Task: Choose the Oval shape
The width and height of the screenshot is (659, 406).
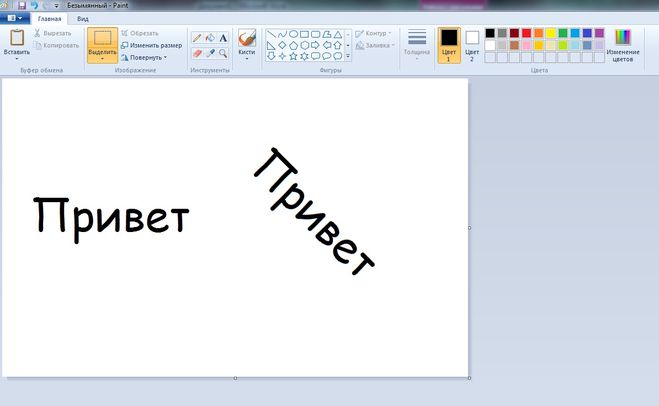Action: 293,34
